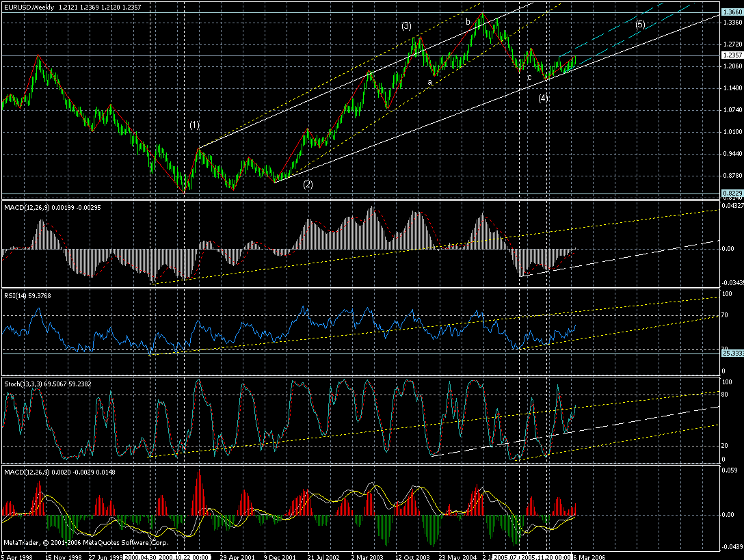The height and width of the screenshot is (560, 744).
Task: Click bottom MACD scale value -0.0439
Action: pos(732,547)
